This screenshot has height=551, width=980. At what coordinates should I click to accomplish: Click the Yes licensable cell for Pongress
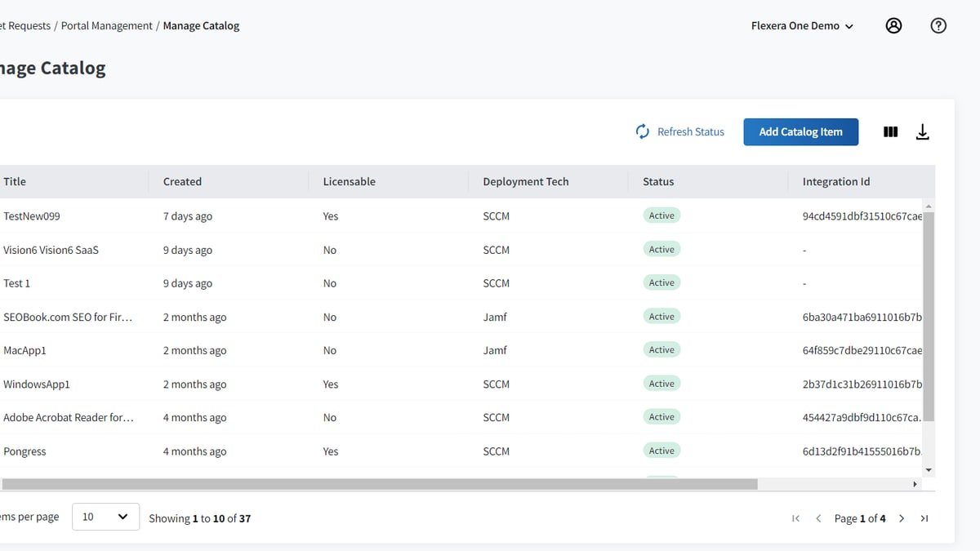(331, 451)
